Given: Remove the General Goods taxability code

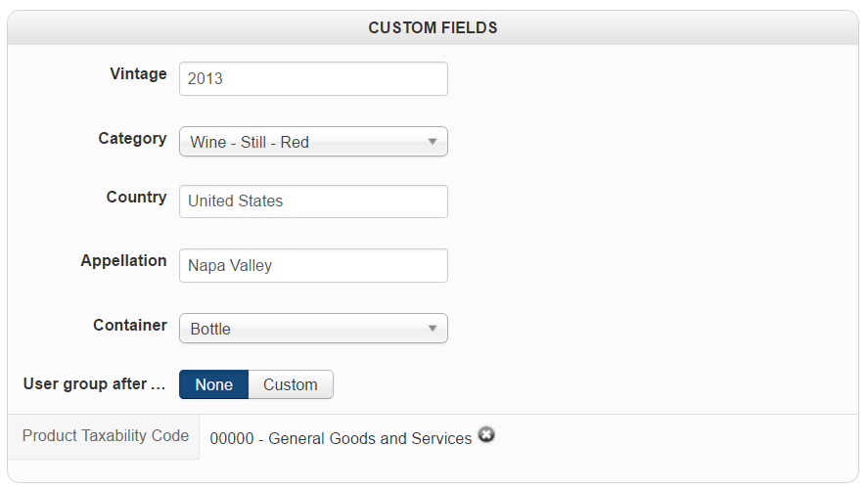Looking at the screenshot, I should click(486, 436).
